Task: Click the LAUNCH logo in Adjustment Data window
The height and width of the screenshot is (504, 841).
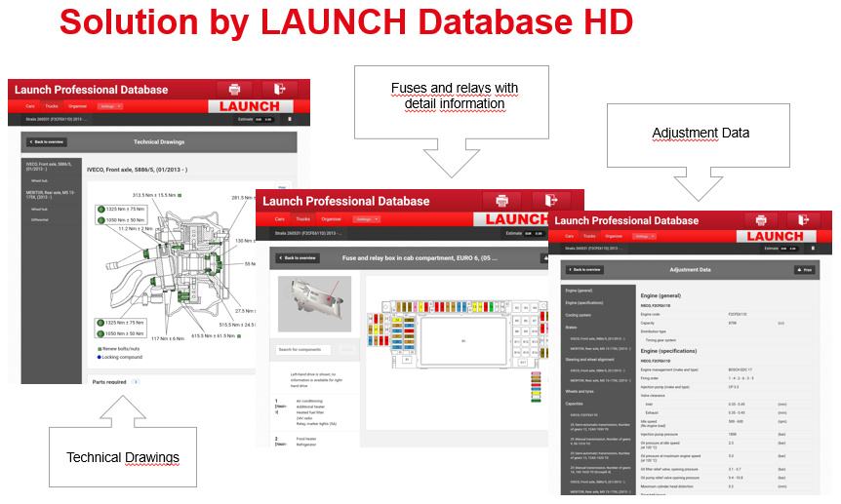Action: click(x=776, y=237)
